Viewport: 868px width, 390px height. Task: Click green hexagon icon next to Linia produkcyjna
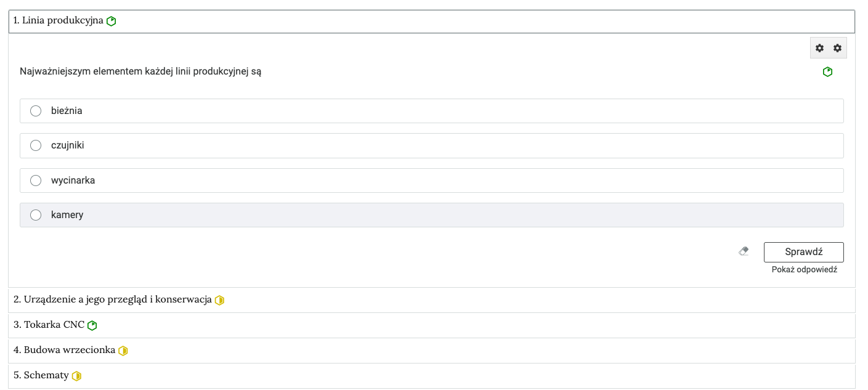point(112,22)
